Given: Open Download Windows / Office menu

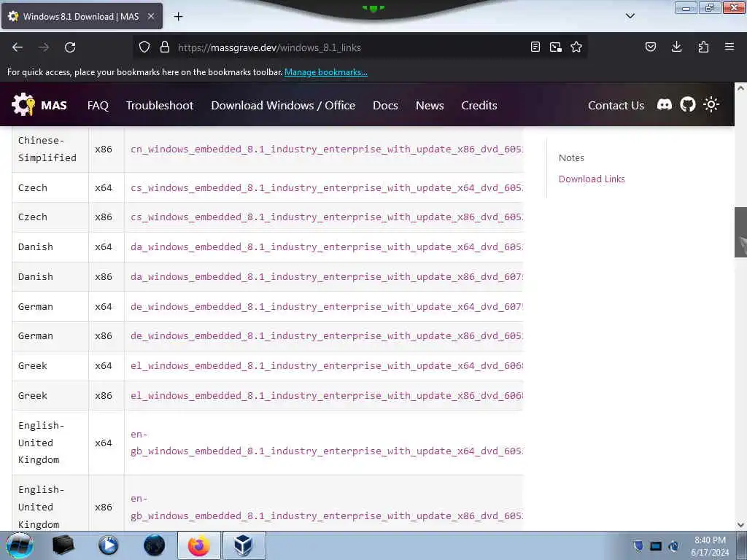Looking at the screenshot, I should (x=283, y=105).
